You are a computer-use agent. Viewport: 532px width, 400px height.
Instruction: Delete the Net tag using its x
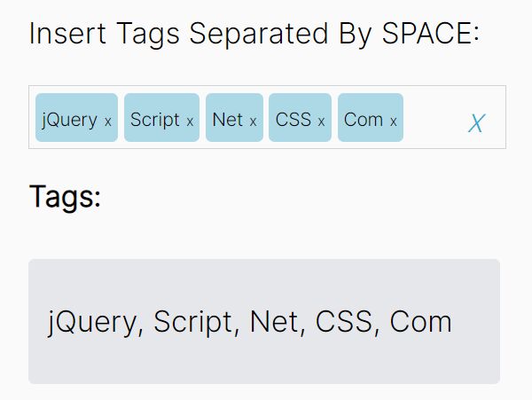pyautogui.click(x=253, y=122)
